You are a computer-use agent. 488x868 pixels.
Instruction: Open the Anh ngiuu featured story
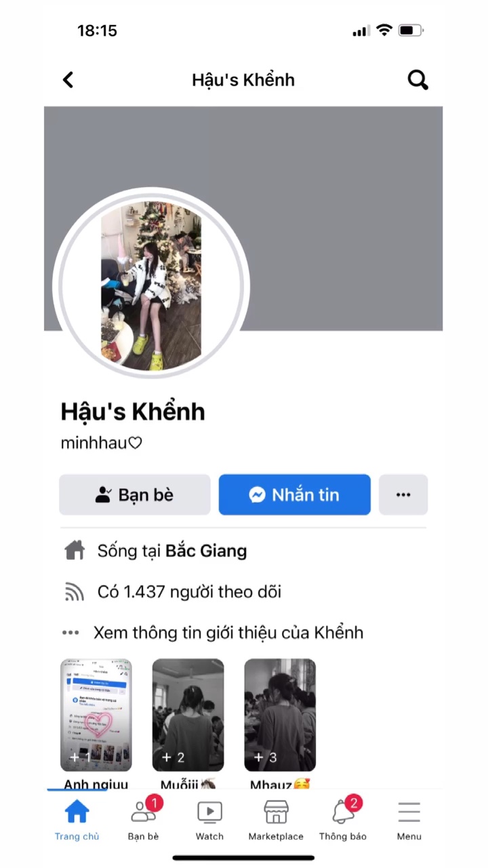pos(96,715)
